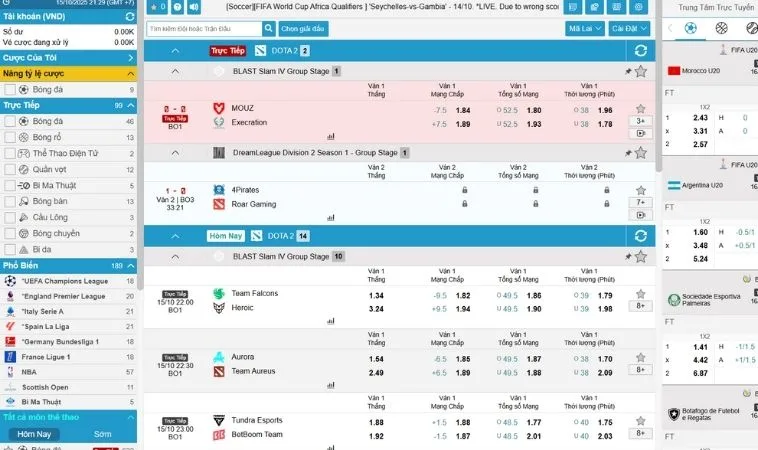
Task: Bet MOUZ handicap -7.5 odds 1.84
Action: 463,110
